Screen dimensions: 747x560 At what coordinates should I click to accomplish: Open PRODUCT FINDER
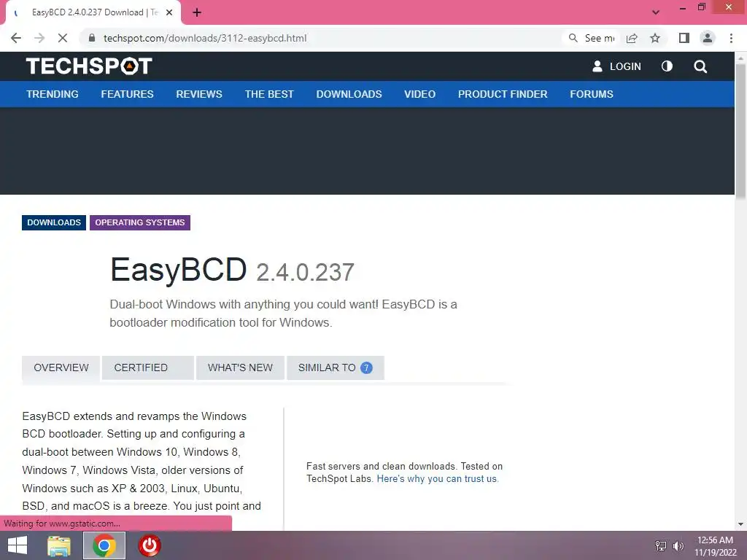503,94
